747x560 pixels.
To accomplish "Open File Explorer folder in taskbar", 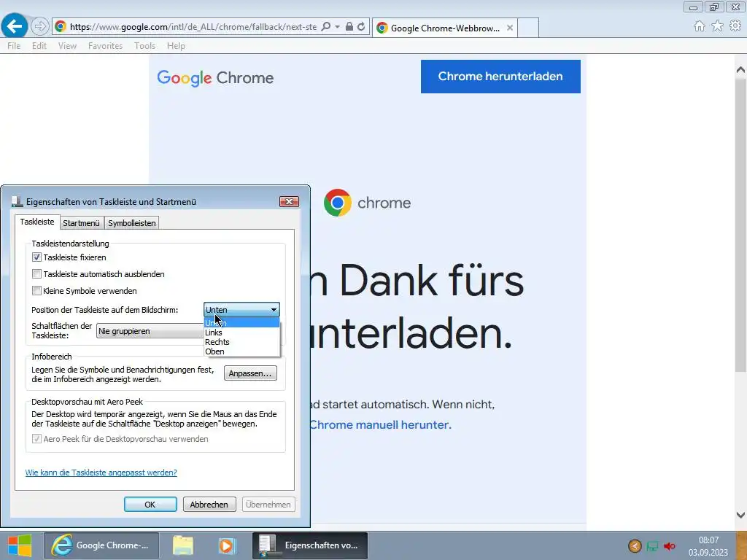I will click(x=183, y=545).
